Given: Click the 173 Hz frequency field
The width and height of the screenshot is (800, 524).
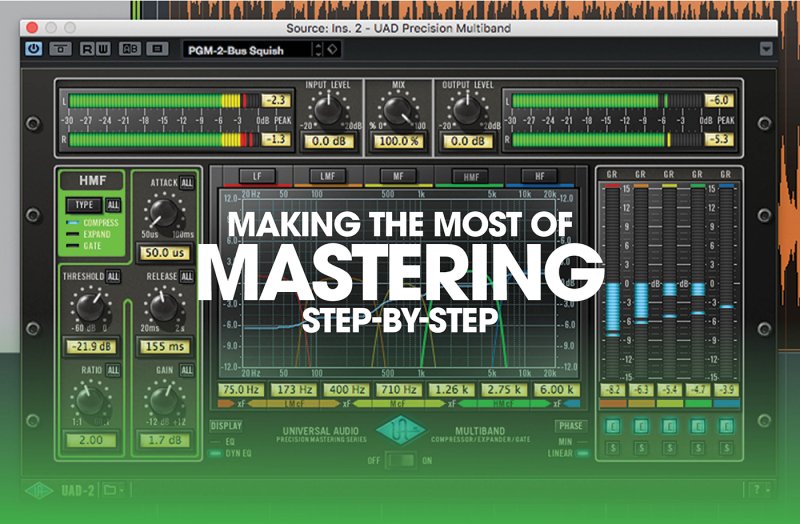Looking at the screenshot, I should pos(294,390).
